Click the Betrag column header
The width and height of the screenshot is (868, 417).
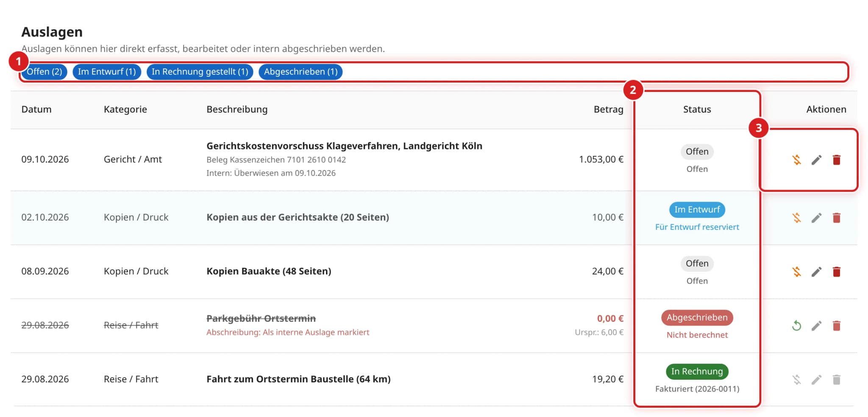coord(608,109)
